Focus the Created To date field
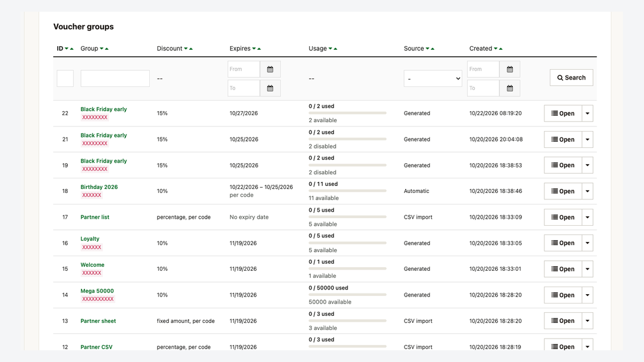This screenshot has height=362, width=644. click(x=484, y=88)
